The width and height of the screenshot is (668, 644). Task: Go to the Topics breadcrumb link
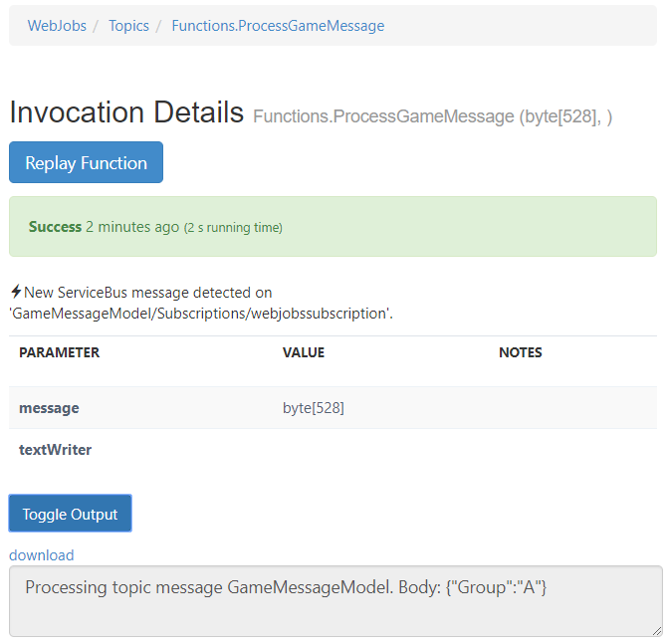128,26
